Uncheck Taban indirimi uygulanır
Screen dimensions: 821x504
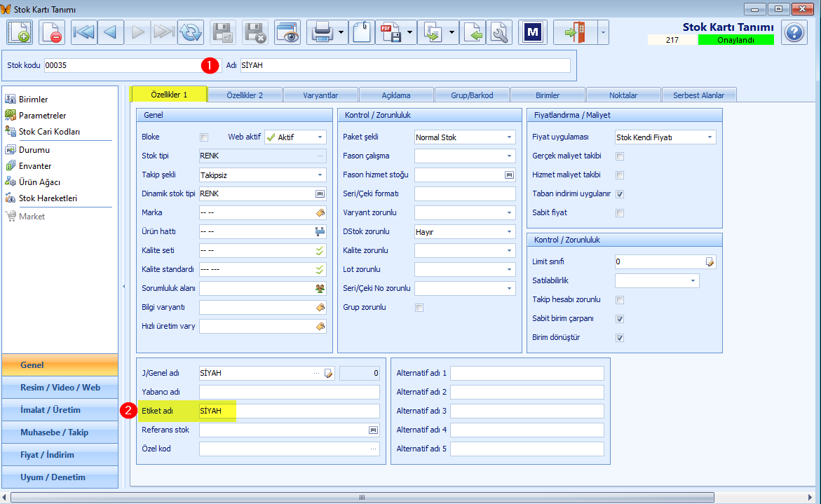620,193
